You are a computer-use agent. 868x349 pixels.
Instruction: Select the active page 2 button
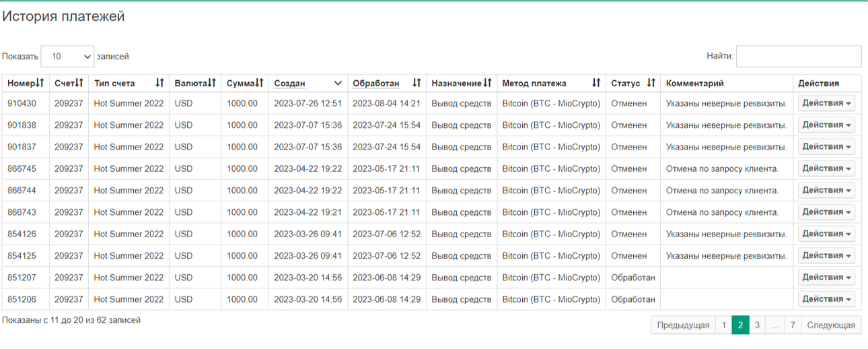point(740,325)
